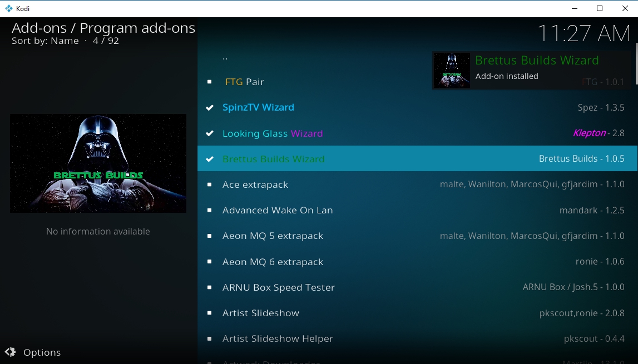Click bullet icon beside Artist Slideshow Helper
The height and width of the screenshot is (364, 638).
210,338
